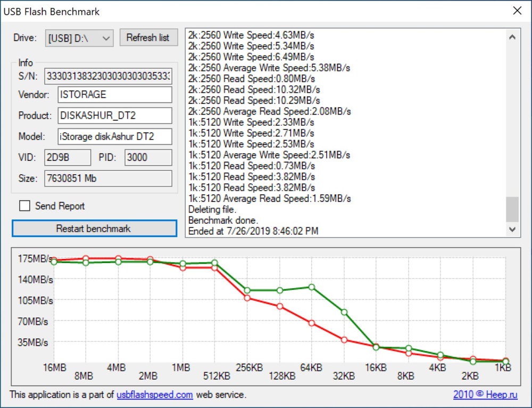This screenshot has width=532, height=408.
Task: Click the 32KB red write data point
Action: point(344,340)
